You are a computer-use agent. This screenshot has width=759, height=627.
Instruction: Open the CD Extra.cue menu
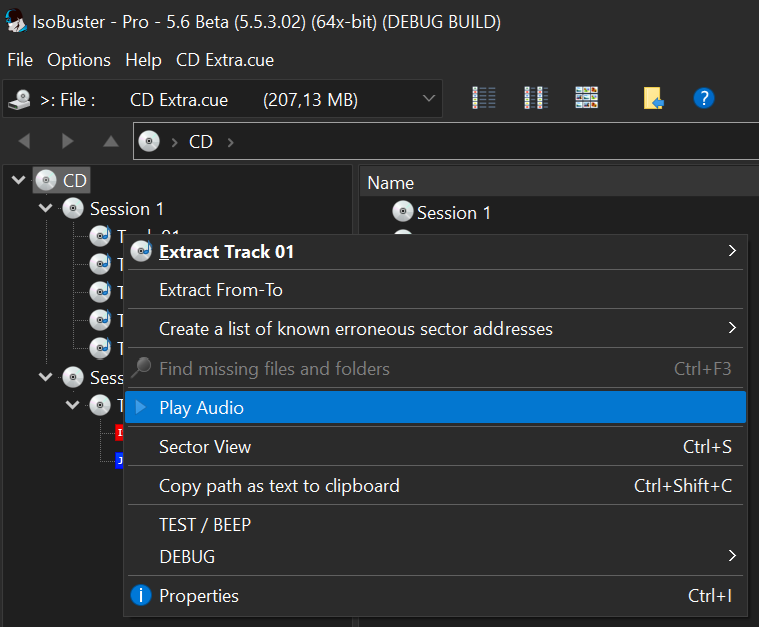click(x=225, y=60)
